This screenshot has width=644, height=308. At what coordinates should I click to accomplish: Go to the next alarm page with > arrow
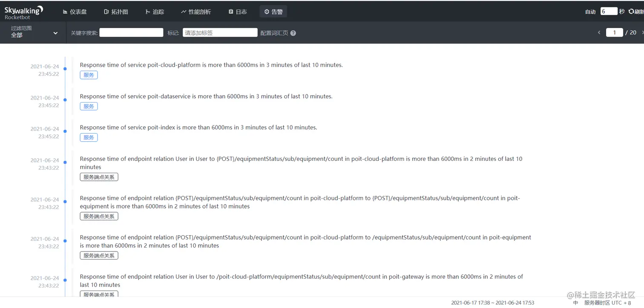[642, 32]
